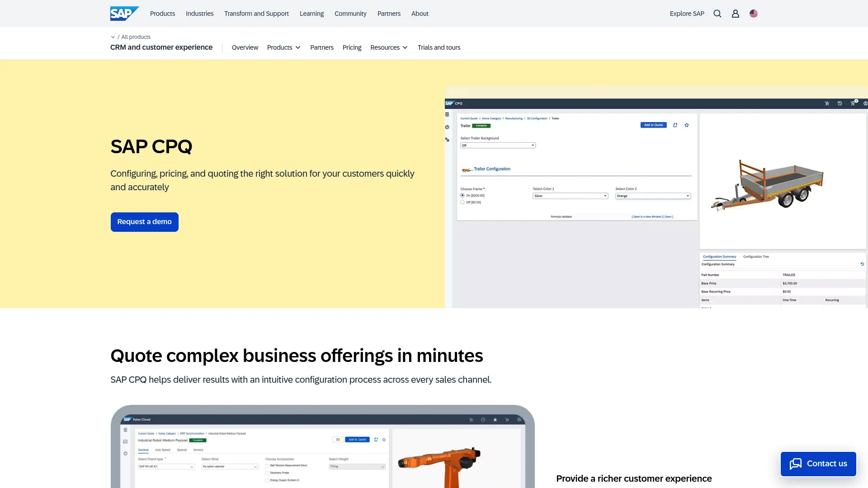Click the refresh icon in Configuration Summary panel
868x488 pixels.
pos(862,264)
